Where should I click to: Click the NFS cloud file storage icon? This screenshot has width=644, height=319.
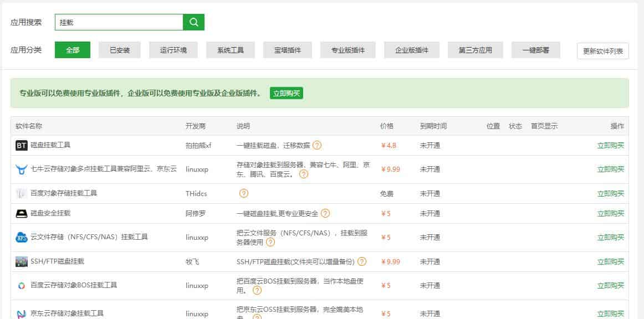tap(22, 238)
